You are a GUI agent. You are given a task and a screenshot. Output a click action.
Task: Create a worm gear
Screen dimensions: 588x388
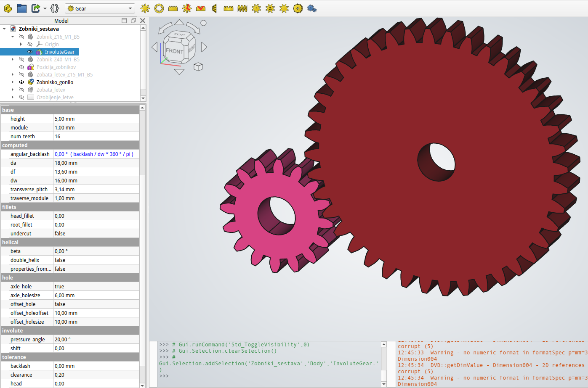tap(242, 8)
